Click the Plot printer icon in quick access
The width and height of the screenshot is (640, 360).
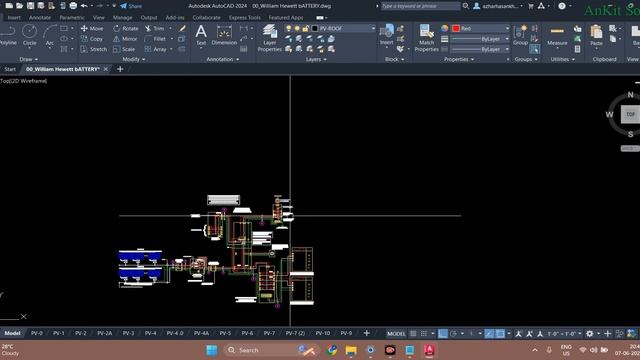(x=73, y=6)
